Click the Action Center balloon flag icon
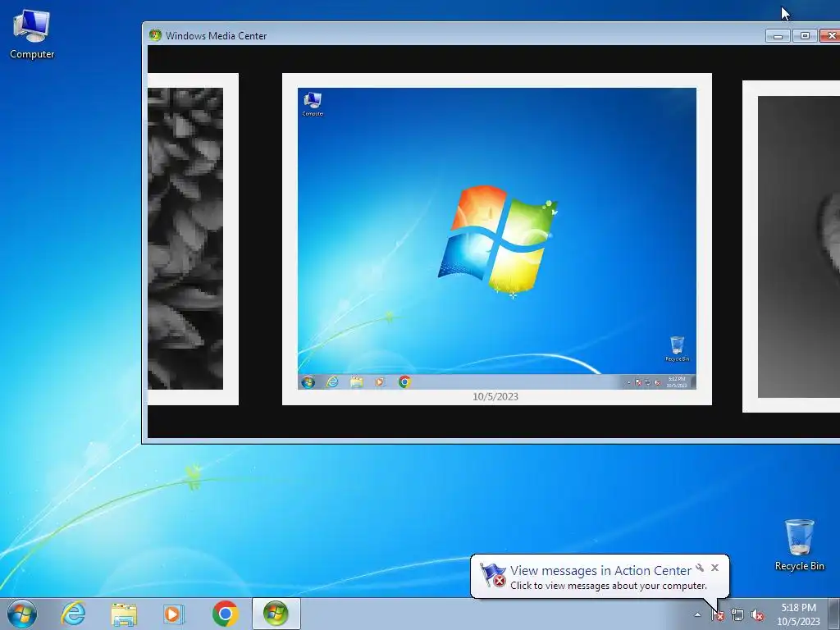The height and width of the screenshot is (630, 840). [492, 575]
